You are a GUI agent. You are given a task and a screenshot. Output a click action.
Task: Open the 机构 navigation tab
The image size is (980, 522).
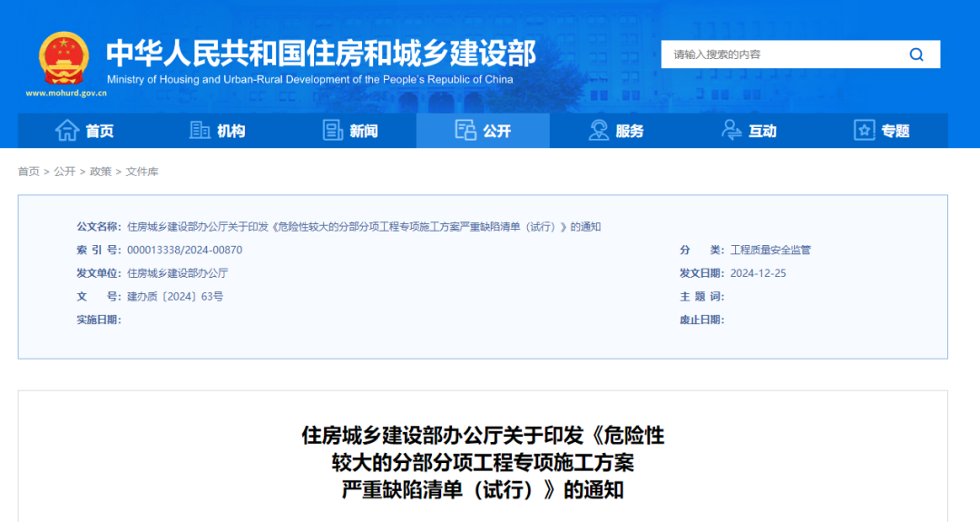tap(217, 131)
